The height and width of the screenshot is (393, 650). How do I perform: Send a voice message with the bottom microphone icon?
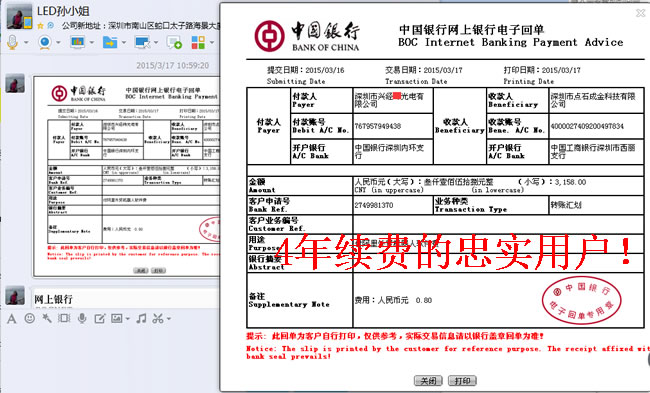(x=82, y=318)
